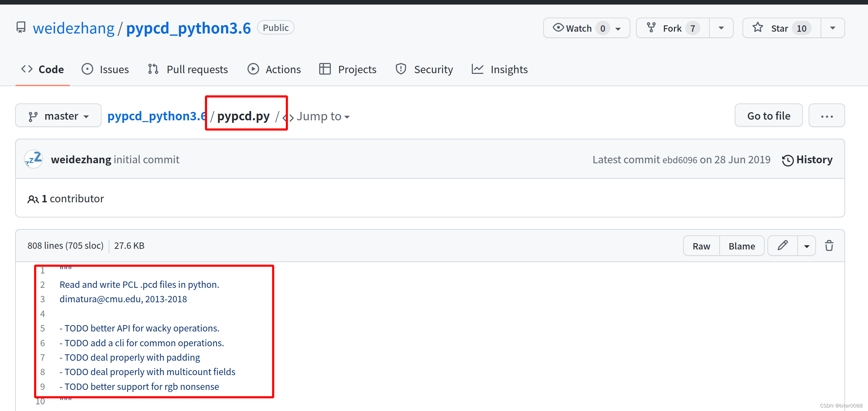Expand the dropdown arrow next to Star

tap(832, 28)
